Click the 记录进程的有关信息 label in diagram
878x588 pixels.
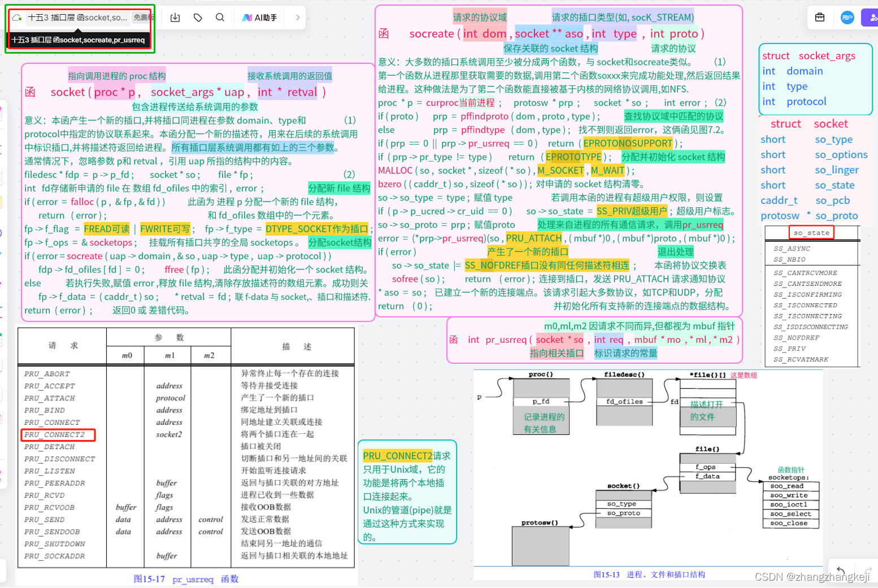[x=544, y=423]
